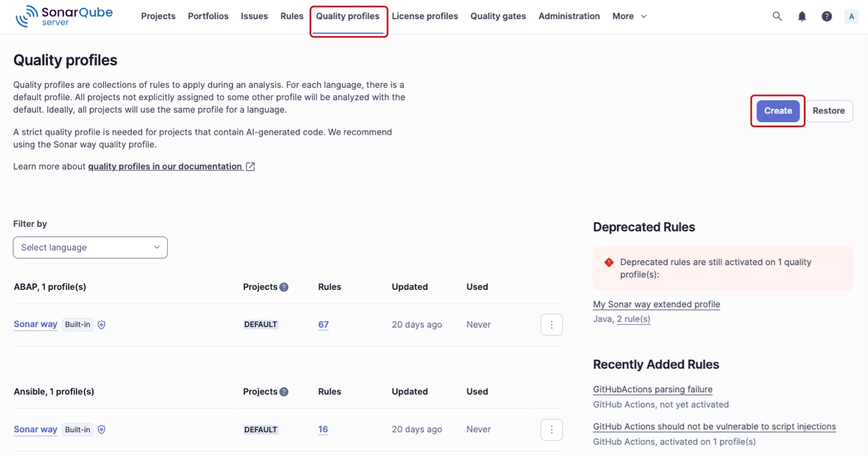Click the SonarQube Server logo

tap(64, 16)
